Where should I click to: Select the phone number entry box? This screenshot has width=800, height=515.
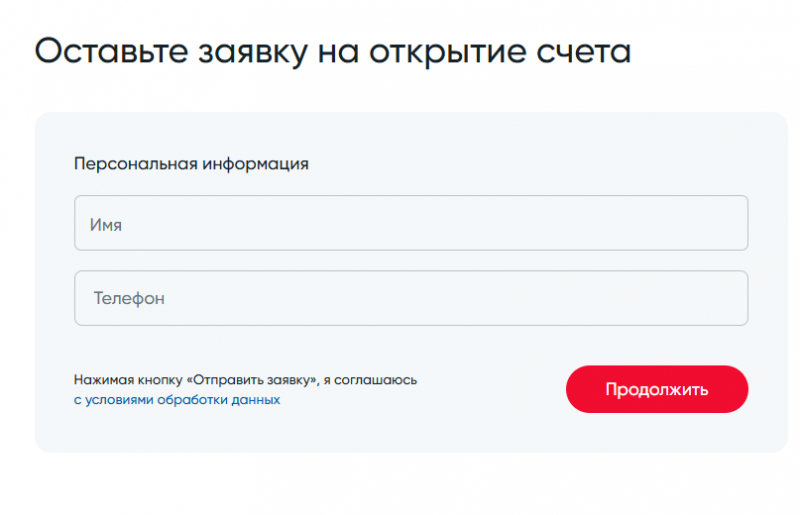(411, 298)
